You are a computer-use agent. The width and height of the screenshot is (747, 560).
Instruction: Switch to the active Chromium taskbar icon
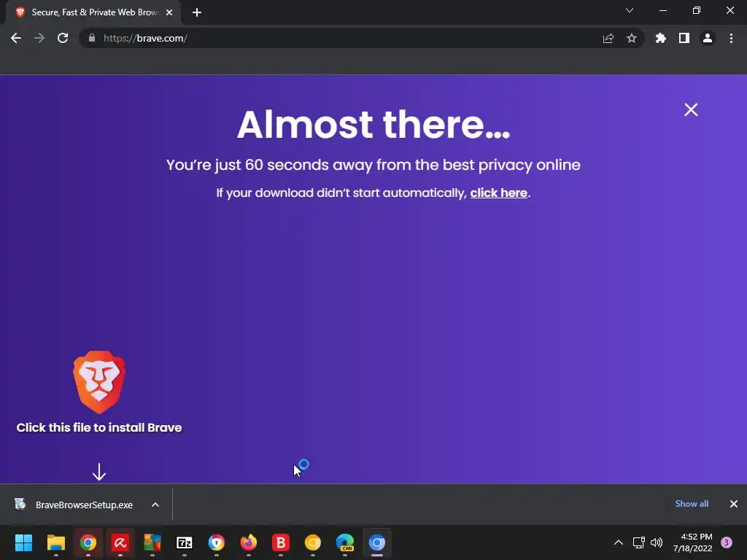pyautogui.click(x=377, y=542)
